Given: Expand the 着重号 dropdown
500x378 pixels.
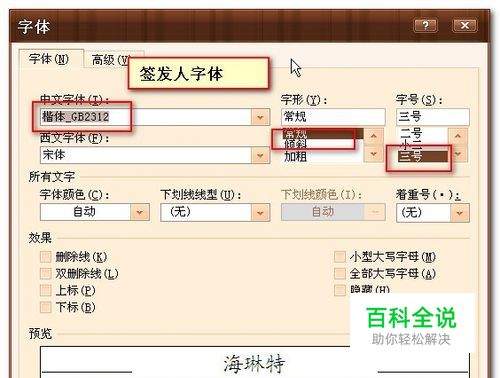Looking at the screenshot, I should click(x=433, y=212).
